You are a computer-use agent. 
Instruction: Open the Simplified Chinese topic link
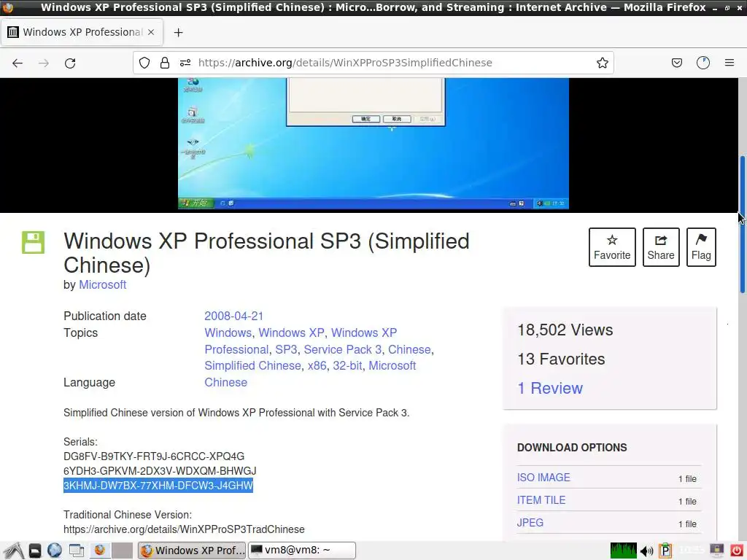(x=252, y=366)
